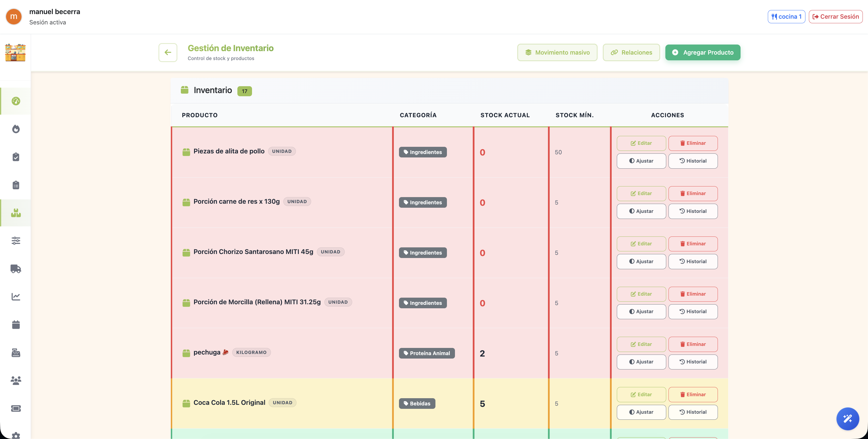Screen dimensions: 868x439
Task: Edit the pechuga product
Action: pyautogui.click(x=641, y=344)
